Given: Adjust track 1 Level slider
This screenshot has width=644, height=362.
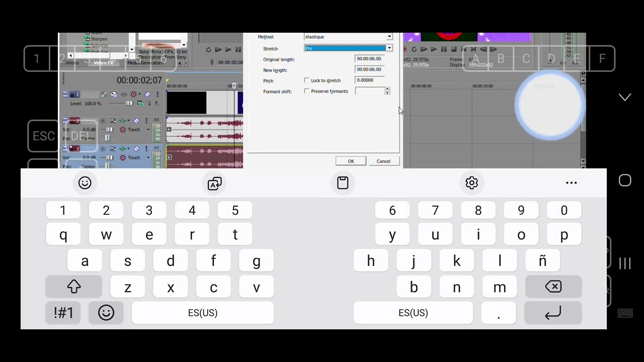Looking at the screenshot, I should coord(129,103).
